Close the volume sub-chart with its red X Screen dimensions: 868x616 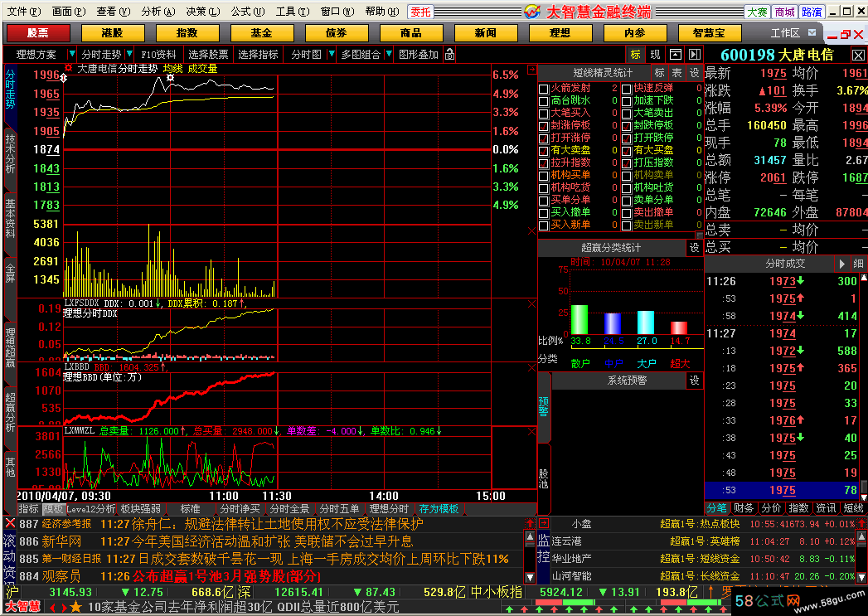tap(531, 230)
